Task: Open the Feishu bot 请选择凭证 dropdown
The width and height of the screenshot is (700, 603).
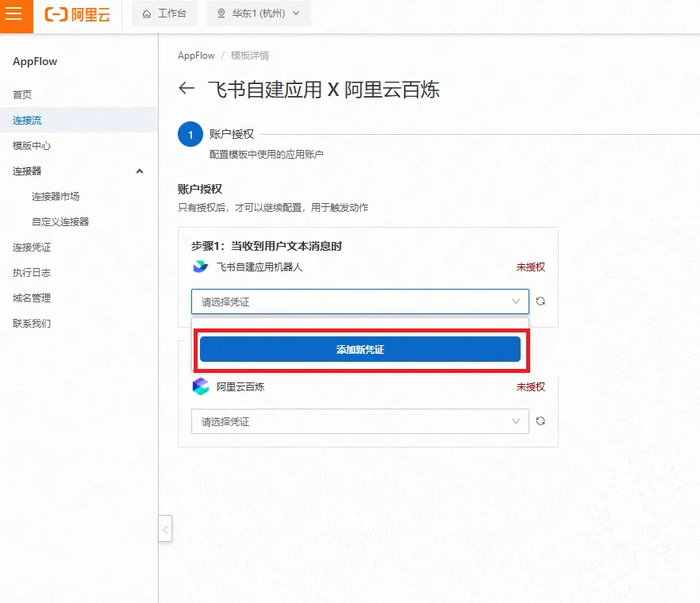Action: click(x=360, y=301)
